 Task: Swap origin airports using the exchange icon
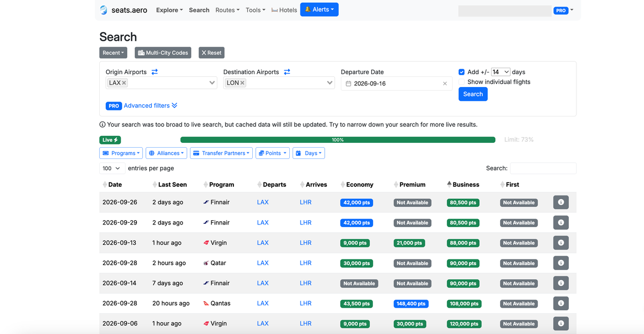[x=155, y=72]
